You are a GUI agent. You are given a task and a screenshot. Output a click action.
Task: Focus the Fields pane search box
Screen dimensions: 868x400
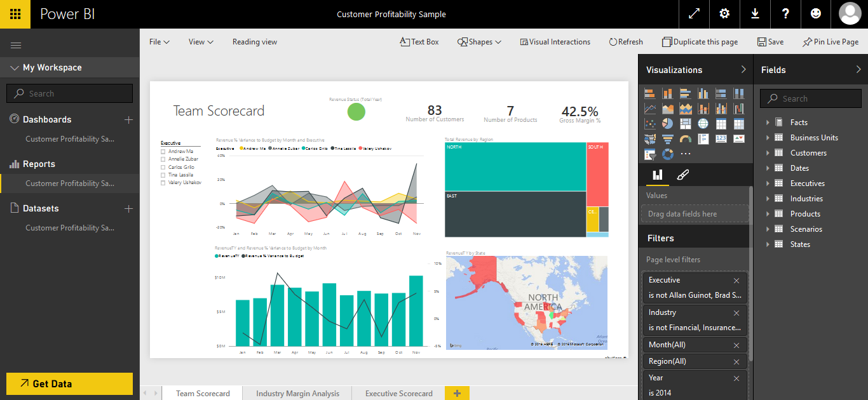(x=810, y=98)
